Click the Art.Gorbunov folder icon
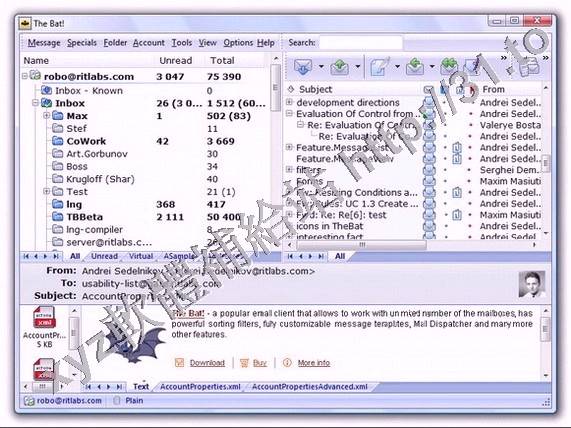 pos(58,153)
